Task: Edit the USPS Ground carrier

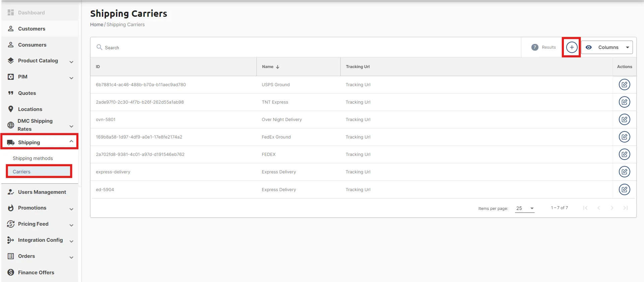Action: [x=624, y=84]
